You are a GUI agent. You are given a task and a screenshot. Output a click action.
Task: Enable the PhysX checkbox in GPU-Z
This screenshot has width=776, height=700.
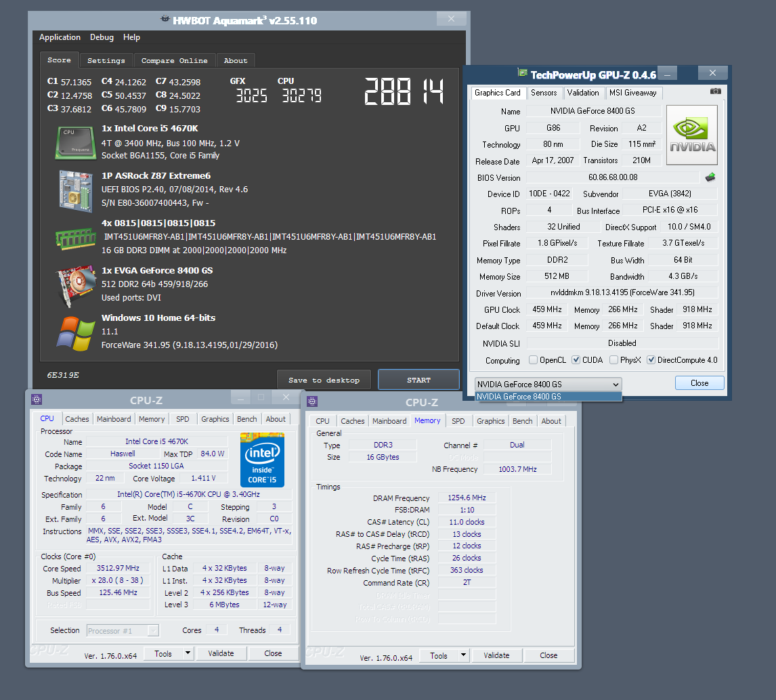pos(613,360)
